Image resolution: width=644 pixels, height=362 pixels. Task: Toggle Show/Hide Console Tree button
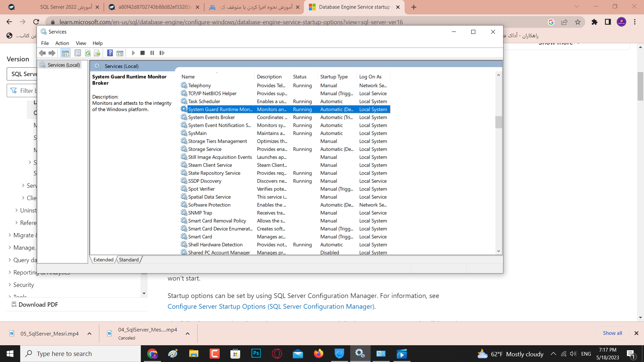[65, 53]
